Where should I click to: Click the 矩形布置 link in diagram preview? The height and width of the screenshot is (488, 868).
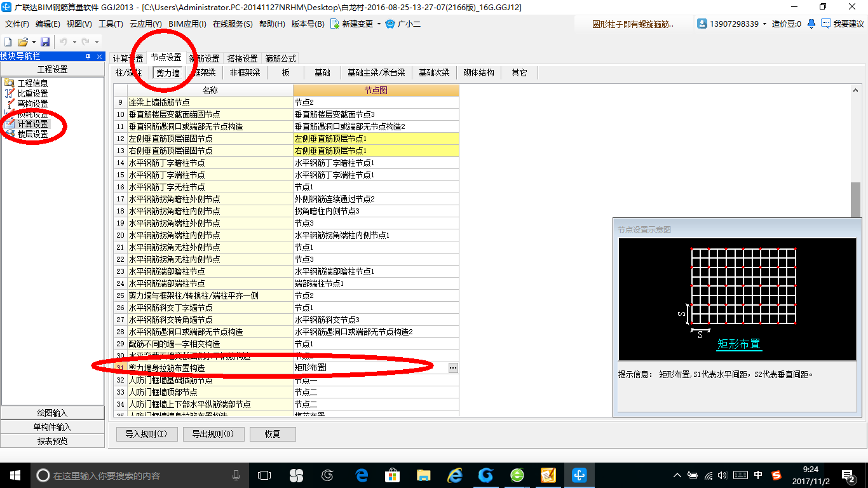739,344
